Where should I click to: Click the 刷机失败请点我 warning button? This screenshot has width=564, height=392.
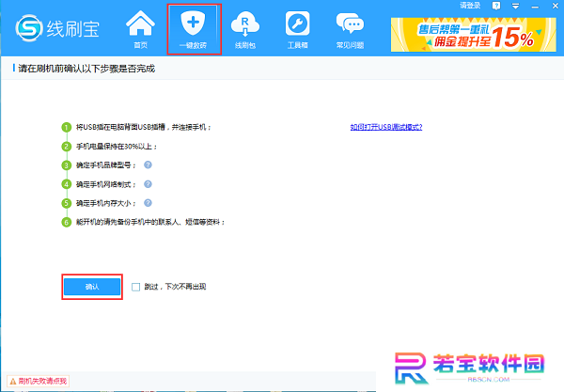39,382
